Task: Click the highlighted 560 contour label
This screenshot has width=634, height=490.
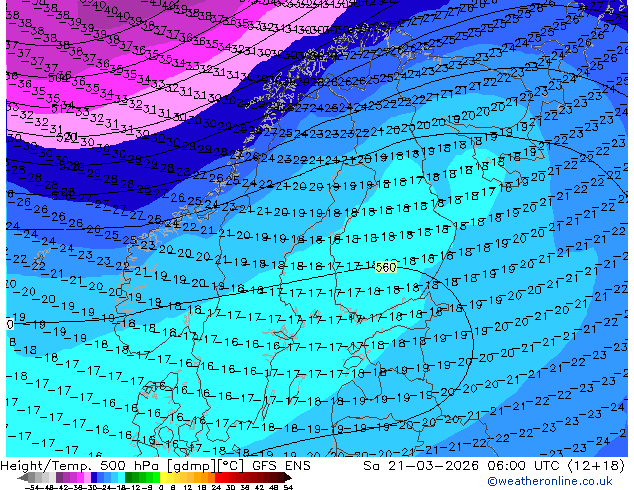Action: (385, 267)
